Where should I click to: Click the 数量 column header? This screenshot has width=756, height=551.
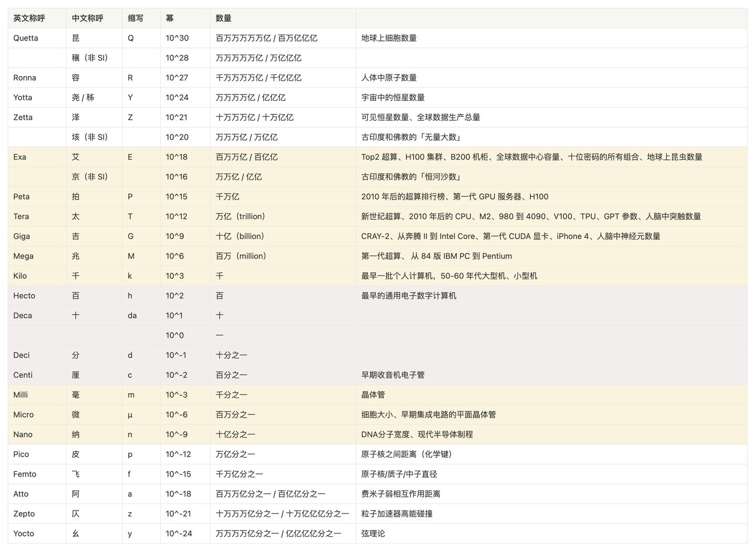tap(282, 18)
